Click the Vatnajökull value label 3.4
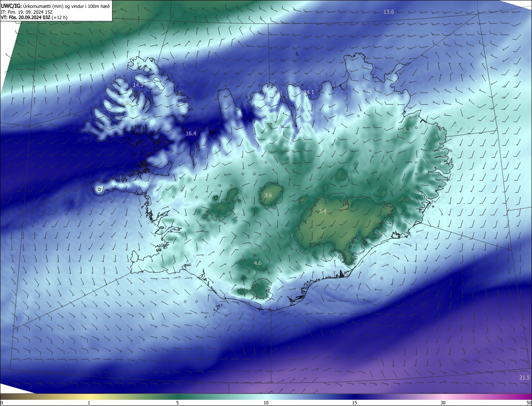The width and height of the screenshot is (532, 406). (323, 211)
